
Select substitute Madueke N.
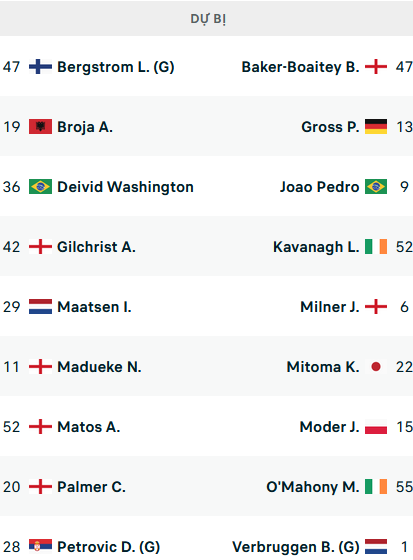[x=99, y=367]
